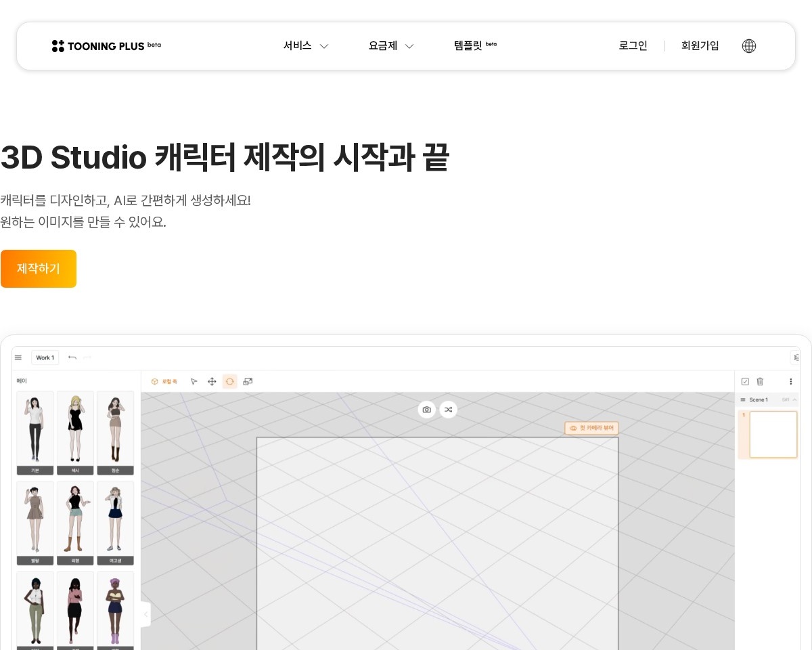Screen dimensions: 812x650
Task: Click the redo arrow beside Work 1
Action: point(87,357)
